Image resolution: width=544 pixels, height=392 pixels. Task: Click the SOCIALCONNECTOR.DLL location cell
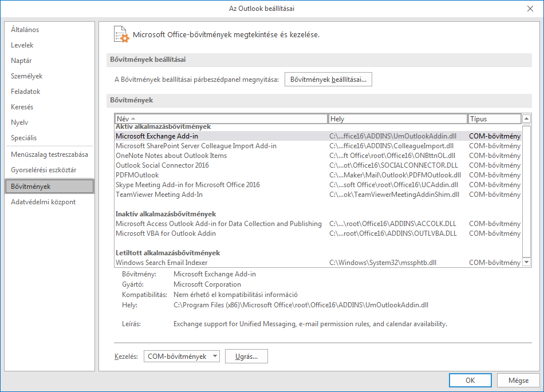[x=393, y=165]
